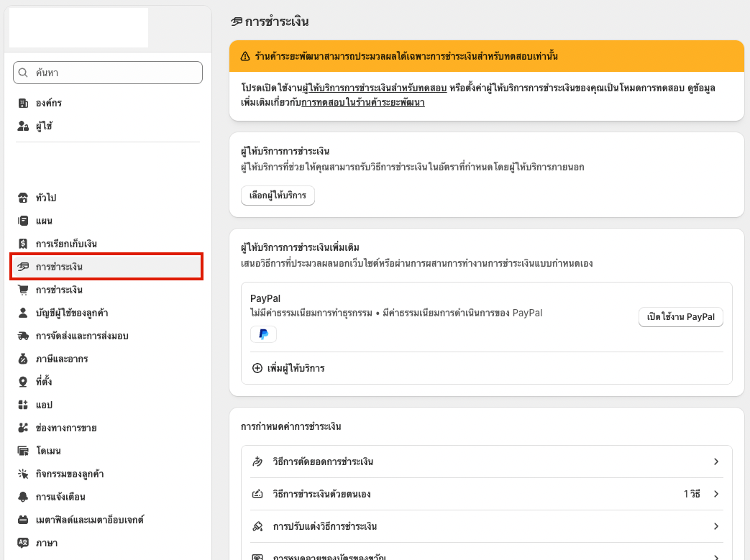Expand การปรับแต่งวิธีการชำระเงิน row chevron
This screenshot has width=750, height=560.
point(716,526)
